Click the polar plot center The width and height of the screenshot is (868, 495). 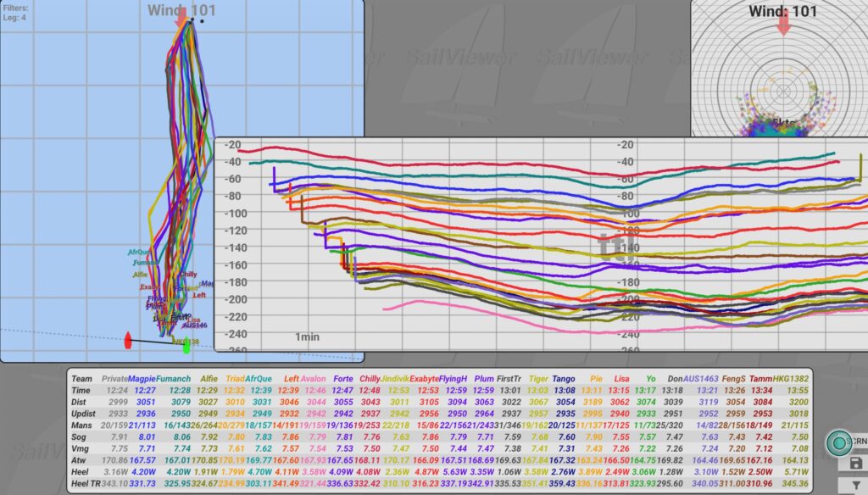(783, 90)
